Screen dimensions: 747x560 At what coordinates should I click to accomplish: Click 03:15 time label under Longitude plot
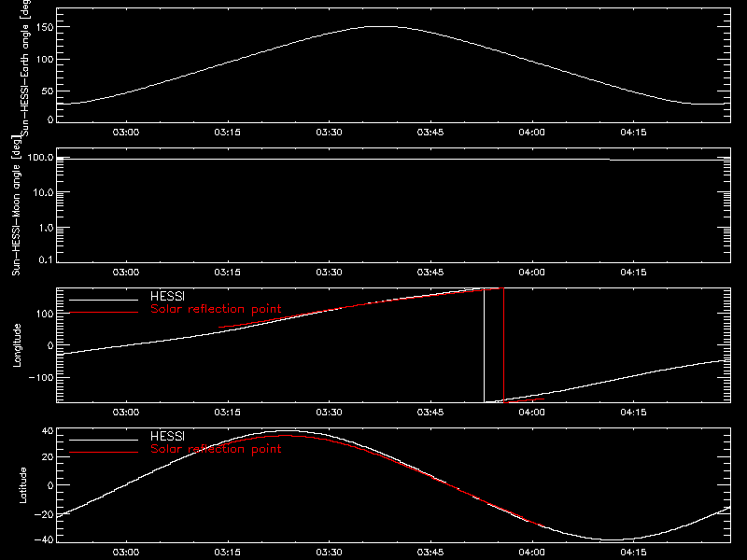click(x=227, y=413)
